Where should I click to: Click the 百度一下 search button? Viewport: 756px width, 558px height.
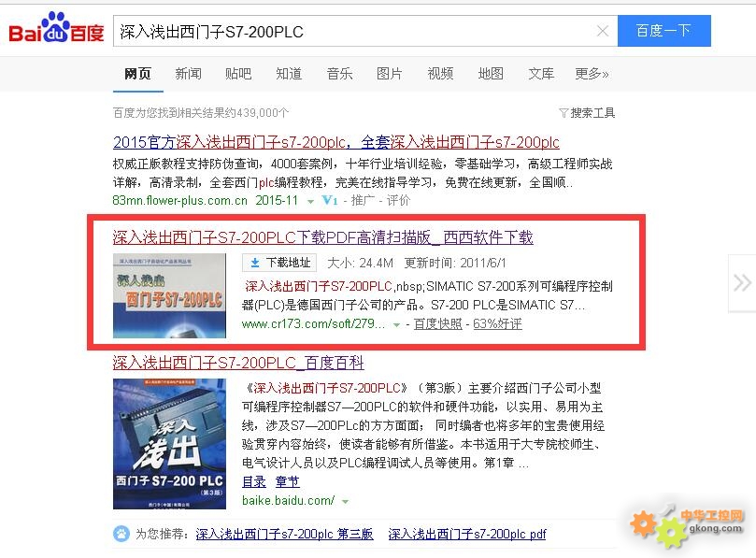click(663, 31)
